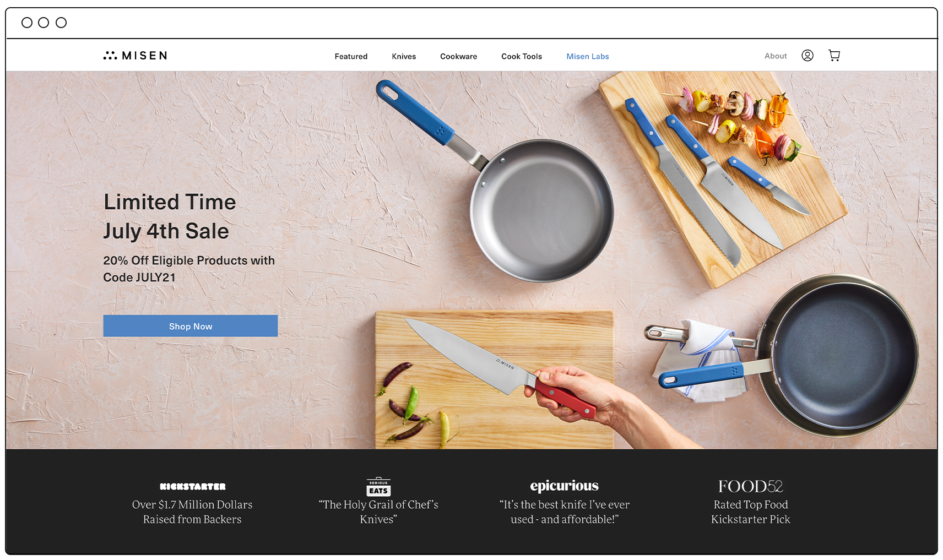Click the Limited Time July 4th Sale heading
This screenshot has width=943, height=560.
pyautogui.click(x=170, y=216)
